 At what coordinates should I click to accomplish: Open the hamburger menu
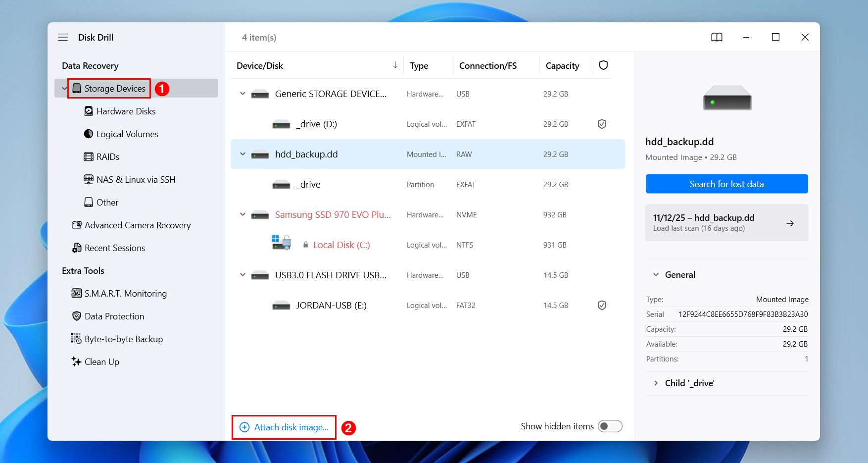pyautogui.click(x=63, y=37)
